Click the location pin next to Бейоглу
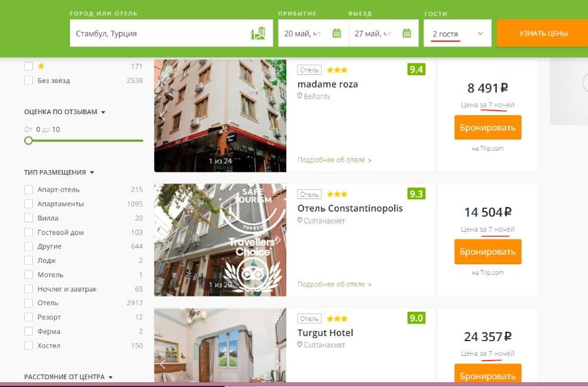This screenshot has height=387, width=588. (x=300, y=96)
